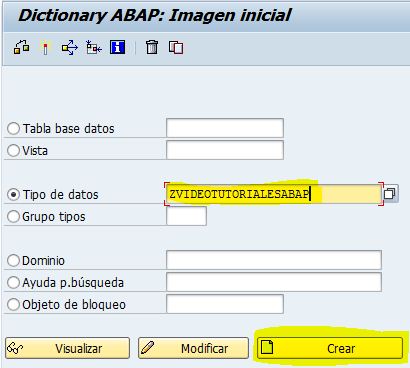Select the Ayuda p.búsqueda radio button

coord(13,283)
